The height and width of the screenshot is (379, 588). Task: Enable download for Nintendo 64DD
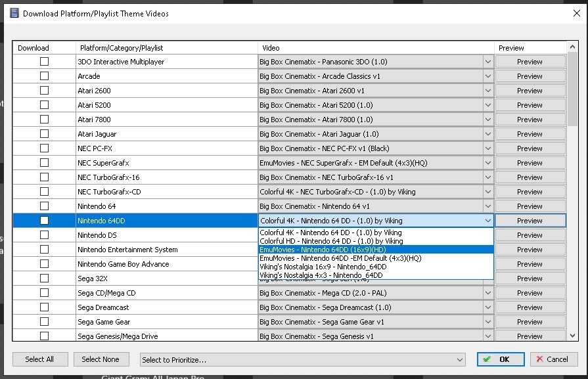point(44,221)
